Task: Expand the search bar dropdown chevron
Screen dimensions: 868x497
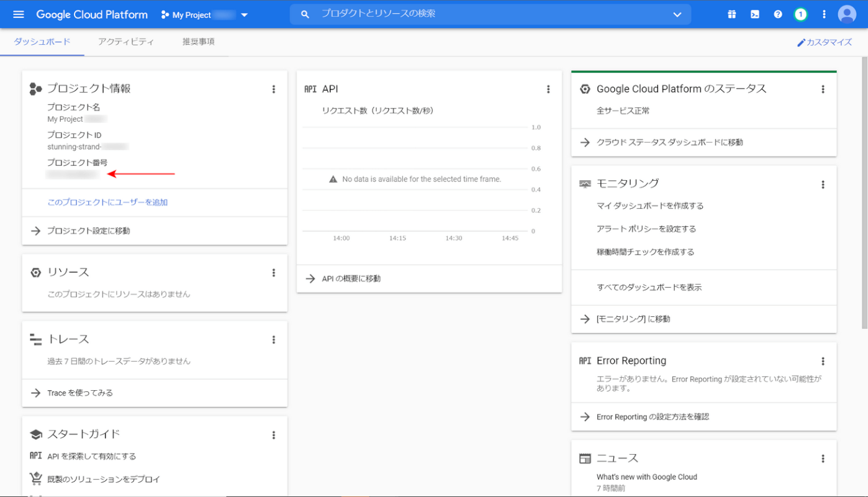Action: pyautogui.click(x=677, y=15)
